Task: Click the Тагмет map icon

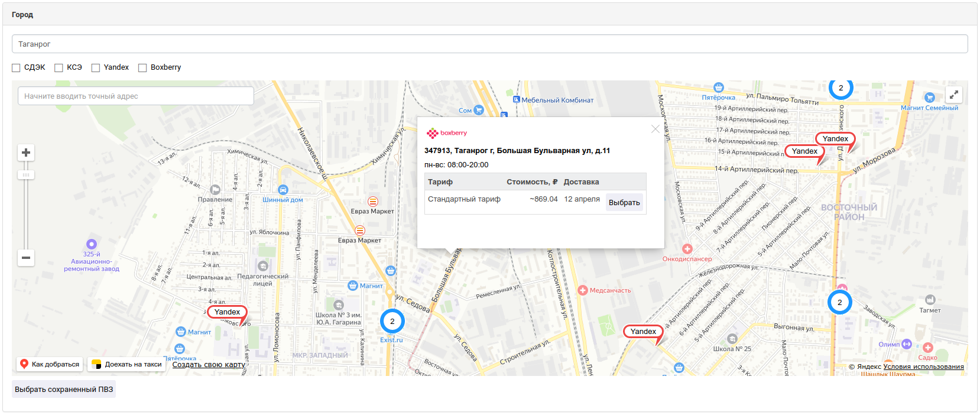Action: click(x=930, y=300)
